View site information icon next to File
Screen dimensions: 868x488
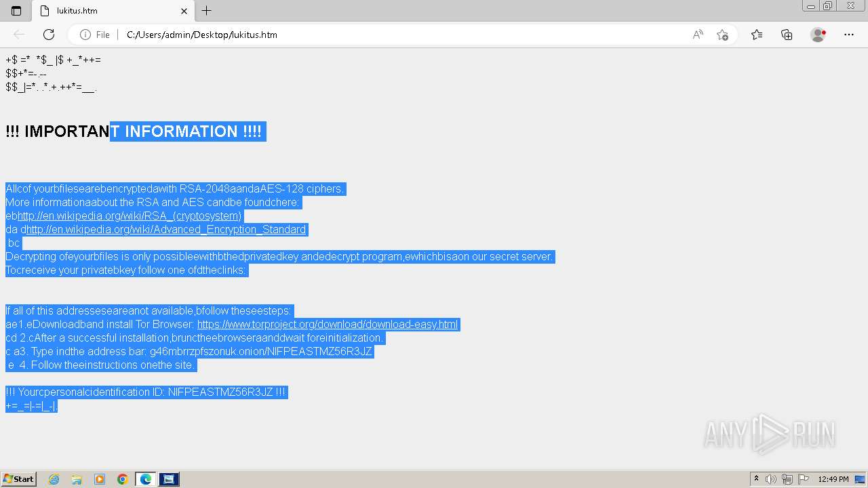coord(85,35)
